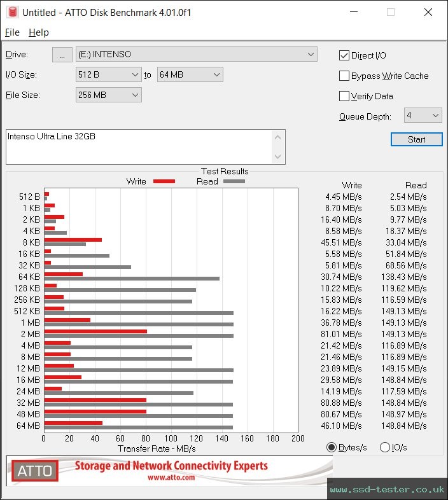
Task: Click the 512 KB row label
Action: (x=27, y=311)
